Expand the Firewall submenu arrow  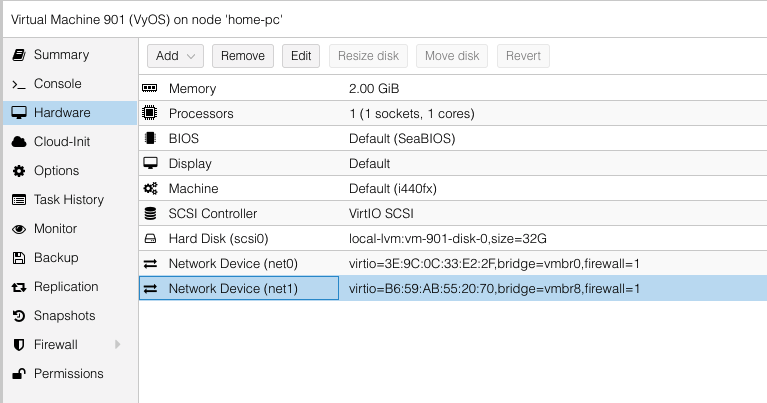pyautogui.click(x=118, y=345)
